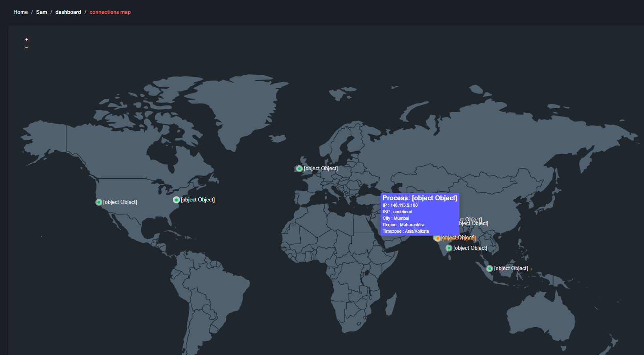Click Iceland on the map
Image resolution: width=644 pixels, height=355 pixels.
pos(278,139)
